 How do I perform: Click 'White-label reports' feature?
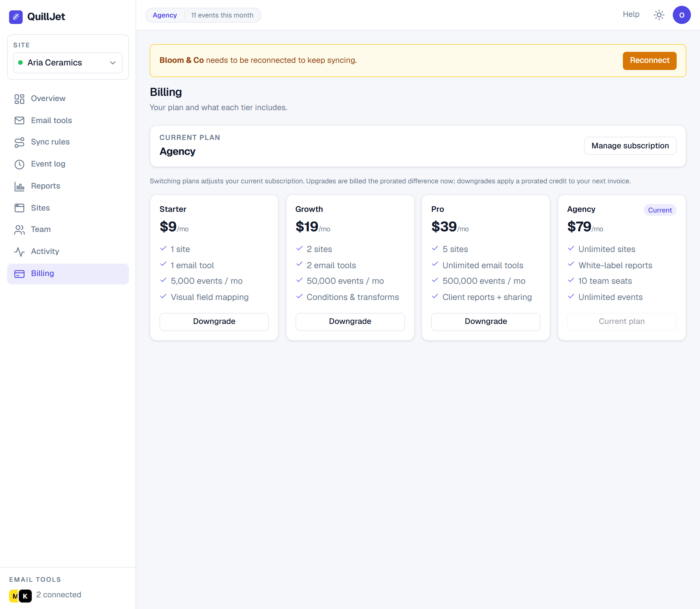pyautogui.click(x=615, y=265)
